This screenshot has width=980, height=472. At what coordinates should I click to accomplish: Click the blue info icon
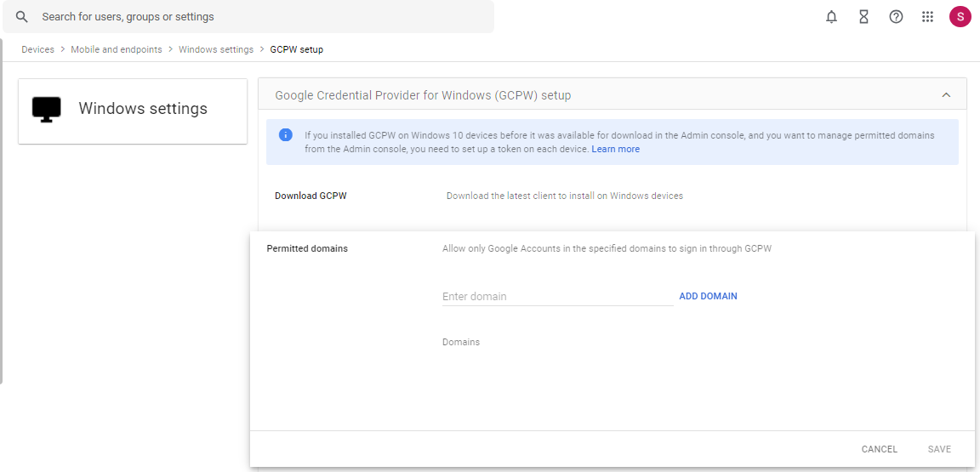(286, 135)
